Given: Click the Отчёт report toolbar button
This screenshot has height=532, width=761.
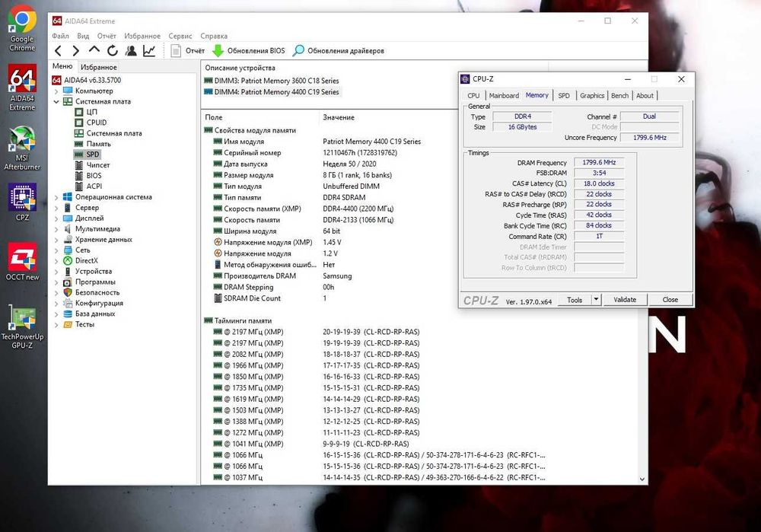Looking at the screenshot, I should [x=188, y=50].
